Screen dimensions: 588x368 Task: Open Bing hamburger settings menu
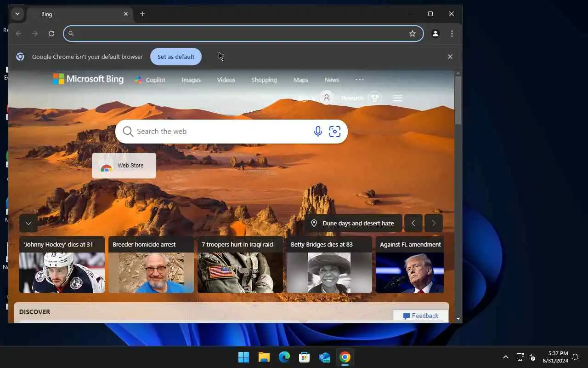pos(398,98)
